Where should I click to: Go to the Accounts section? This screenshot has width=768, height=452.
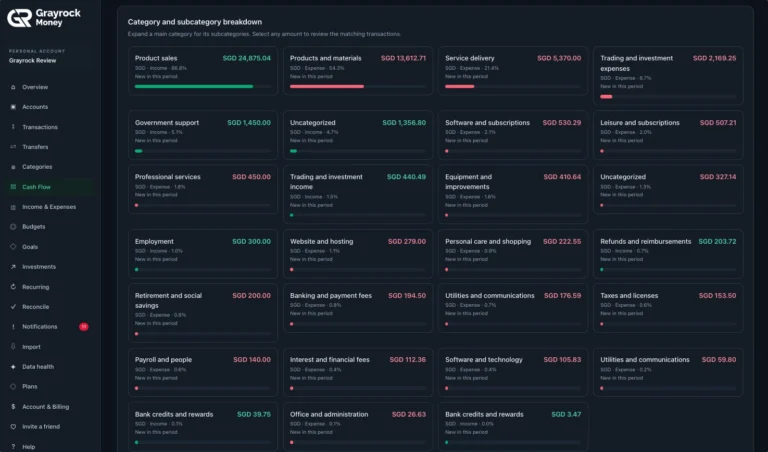click(35, 107)
